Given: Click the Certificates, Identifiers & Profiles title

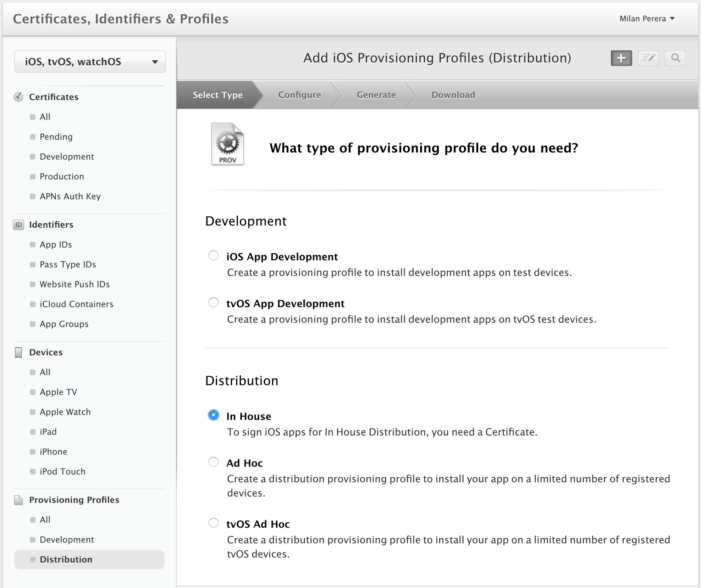Looking at the screenshot, I should pyautogui.click(x=121, y=19).
